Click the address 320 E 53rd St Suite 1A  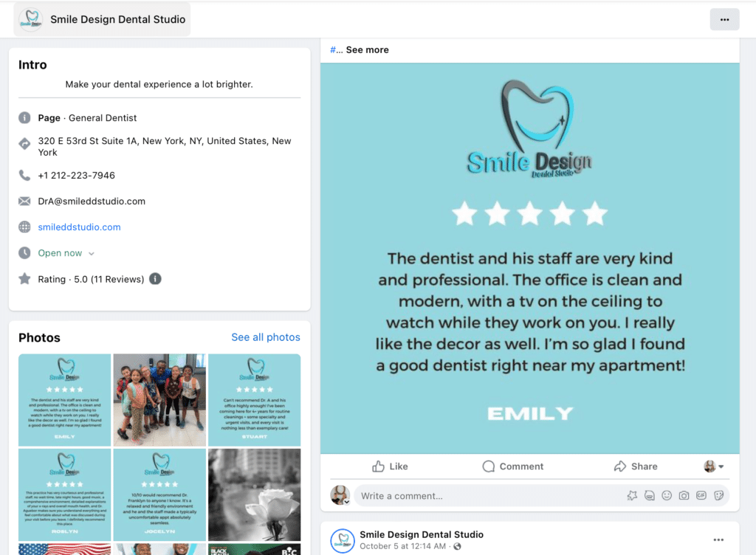coord(165,146)
